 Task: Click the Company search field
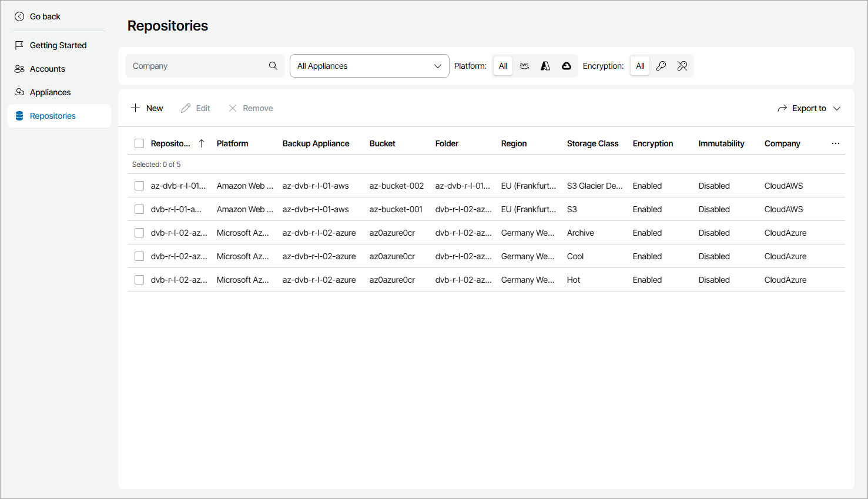(x=197, y=66)
